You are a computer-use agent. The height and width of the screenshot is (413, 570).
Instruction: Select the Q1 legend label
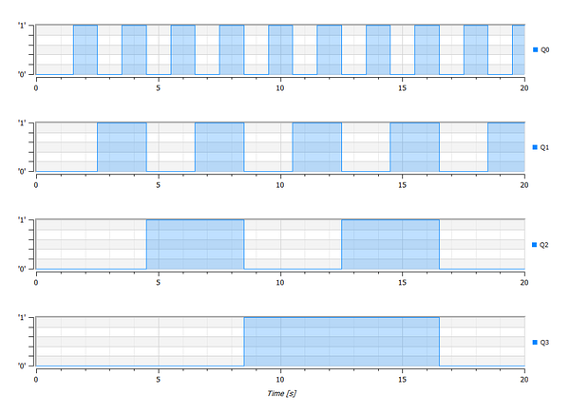(544, 147)
